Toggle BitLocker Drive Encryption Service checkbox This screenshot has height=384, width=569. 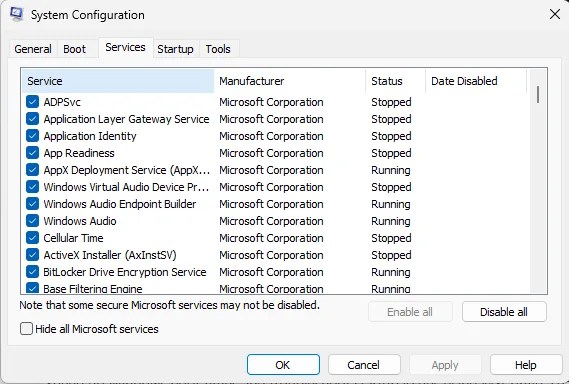tap(33, 272)
